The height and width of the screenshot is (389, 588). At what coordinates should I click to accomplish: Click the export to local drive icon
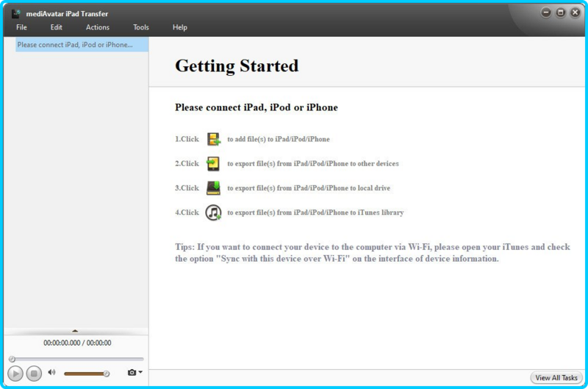coord(213,188)
